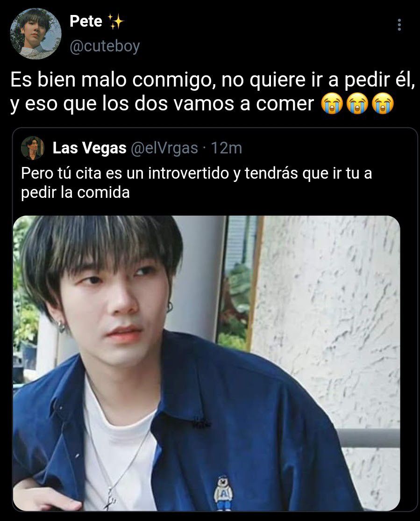The width and height of the screenshot is (420, 521).
Task: Open the 12m timestamp of quoted tweet
Action: pos(227,148)
